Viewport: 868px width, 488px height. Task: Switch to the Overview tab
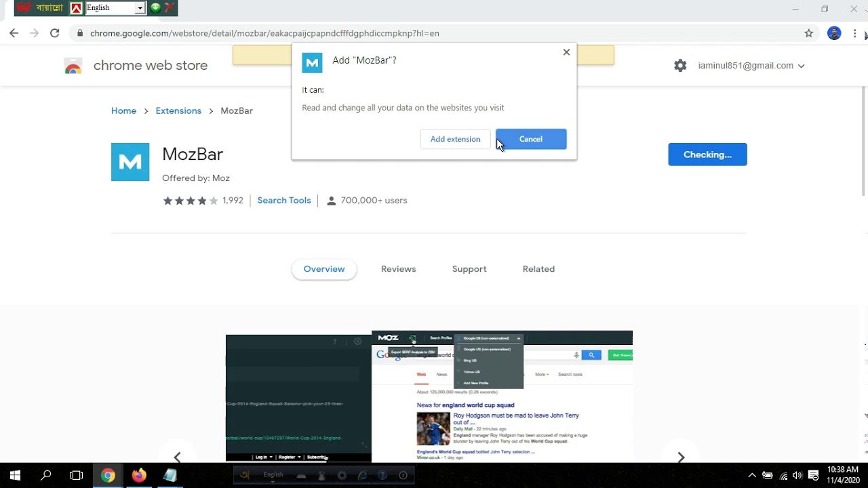click(324, 269)
